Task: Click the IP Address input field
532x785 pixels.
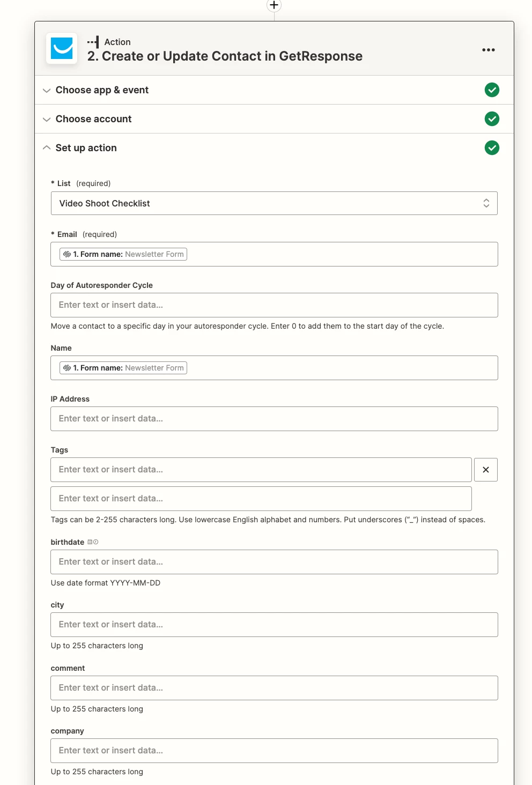Action: 274,419
